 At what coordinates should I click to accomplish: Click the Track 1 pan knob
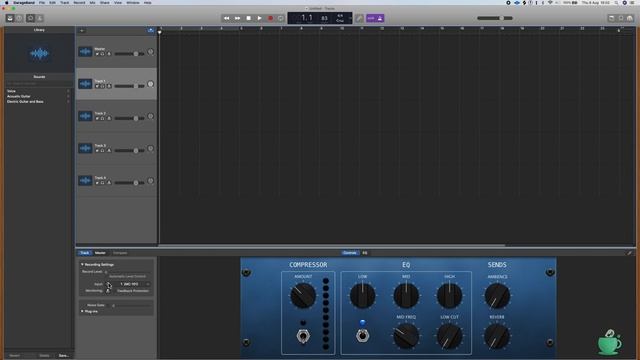151,84
